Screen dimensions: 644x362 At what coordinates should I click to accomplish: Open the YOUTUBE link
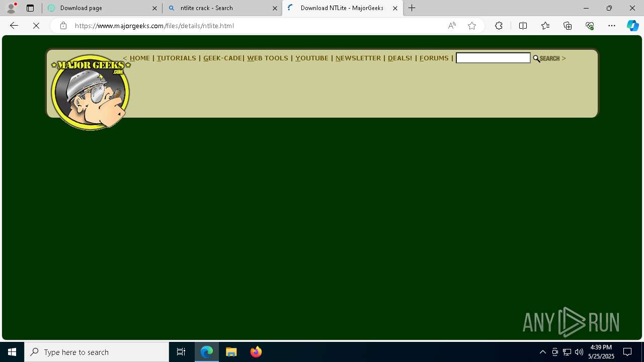click(x=312, y=58)
